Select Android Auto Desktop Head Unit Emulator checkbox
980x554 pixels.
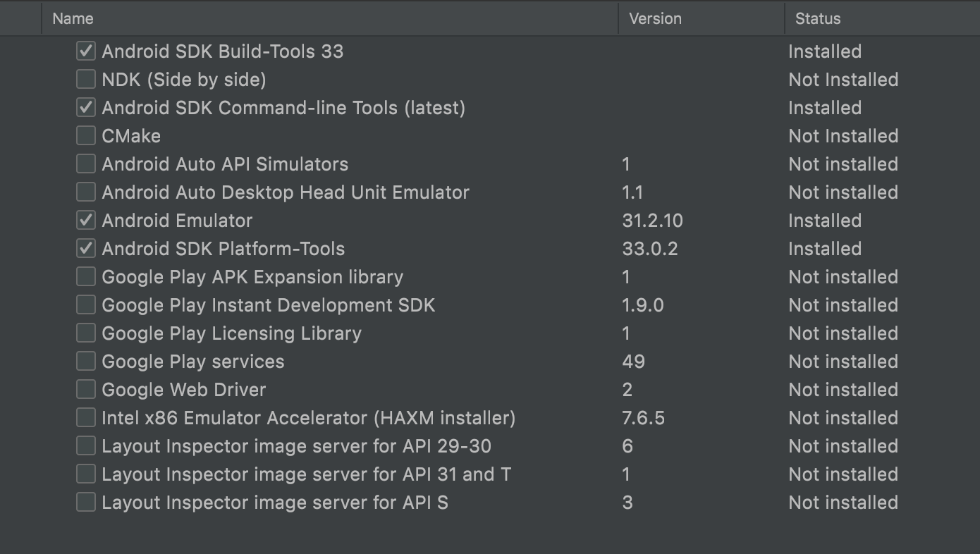86,192
